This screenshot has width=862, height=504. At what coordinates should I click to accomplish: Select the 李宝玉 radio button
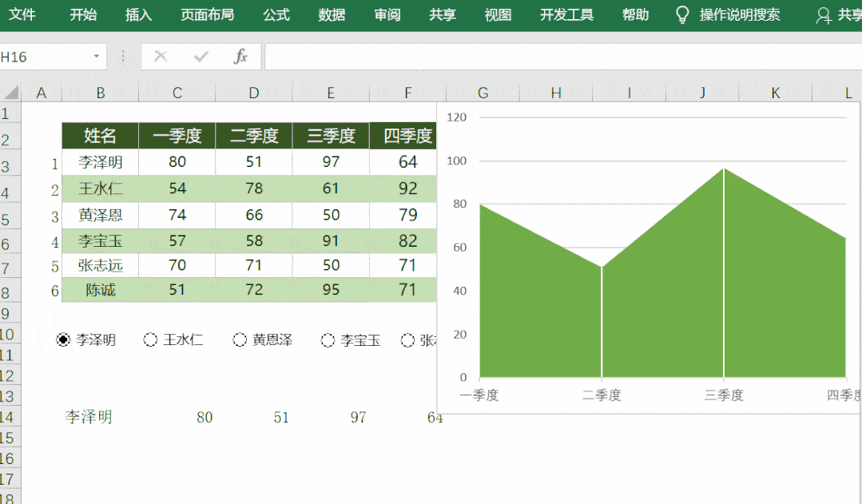(328, 339)
